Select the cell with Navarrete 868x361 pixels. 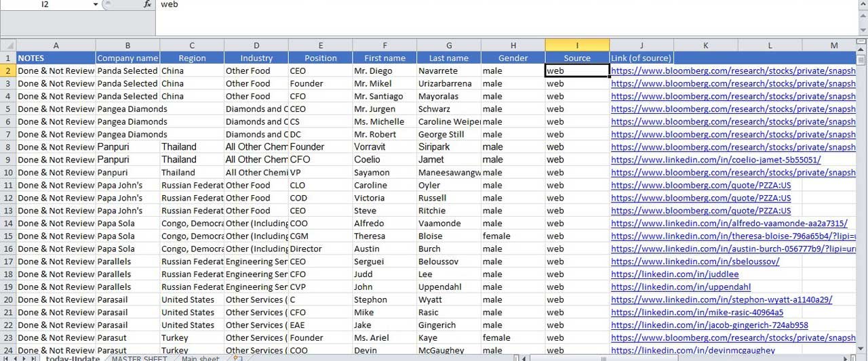click(x=449, y=70)
